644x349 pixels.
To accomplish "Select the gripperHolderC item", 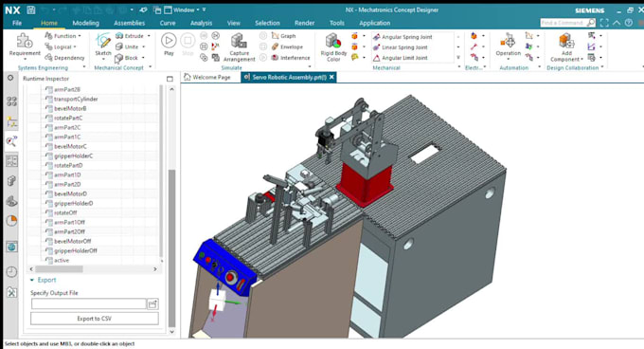I will (x=74, y=156).
